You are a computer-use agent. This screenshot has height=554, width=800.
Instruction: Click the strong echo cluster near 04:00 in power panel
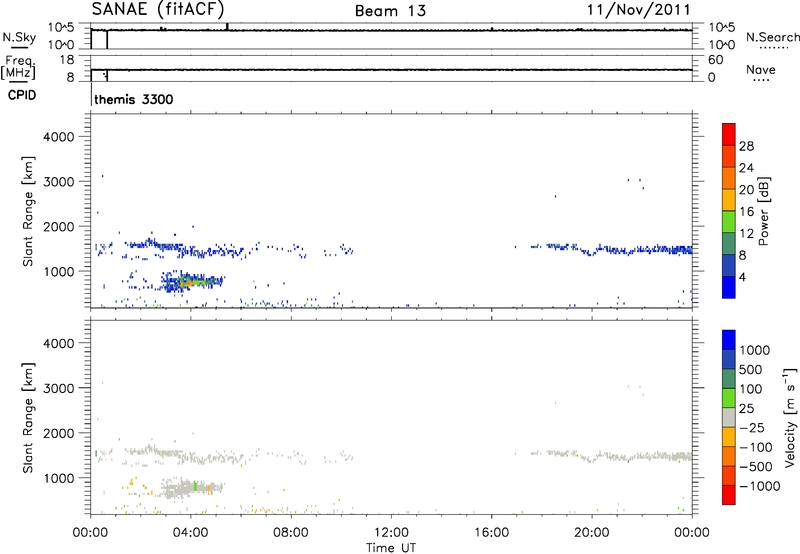[x=191, y=281]
